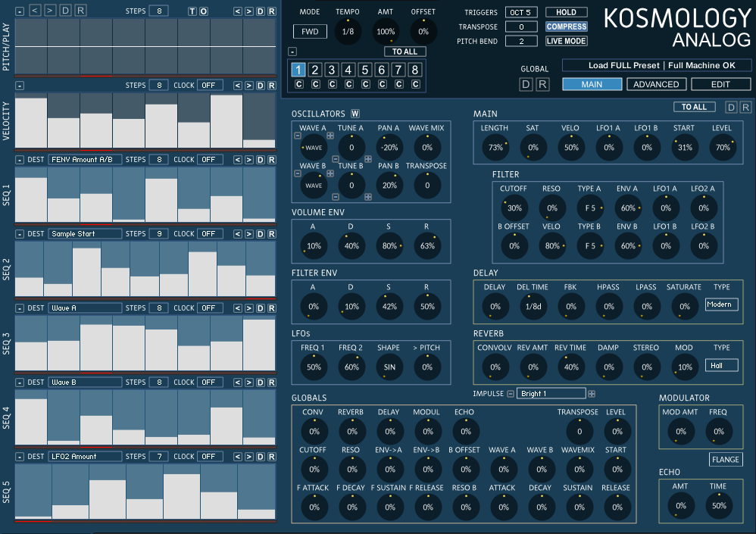
Task: Shift SEQ 1 steps right with > button
Action: pyautogui.click(x=248, y=160)
